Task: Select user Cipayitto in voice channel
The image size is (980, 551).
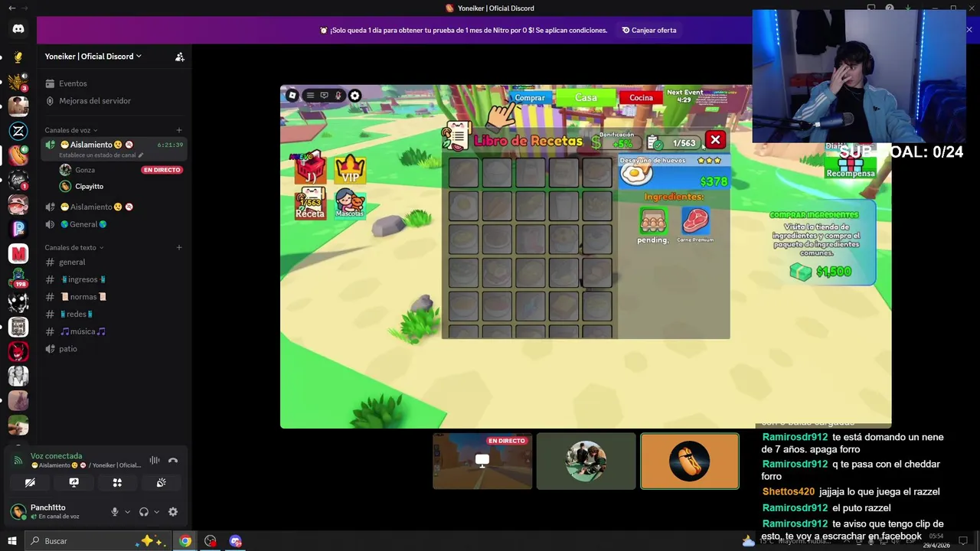Action: 122,187
